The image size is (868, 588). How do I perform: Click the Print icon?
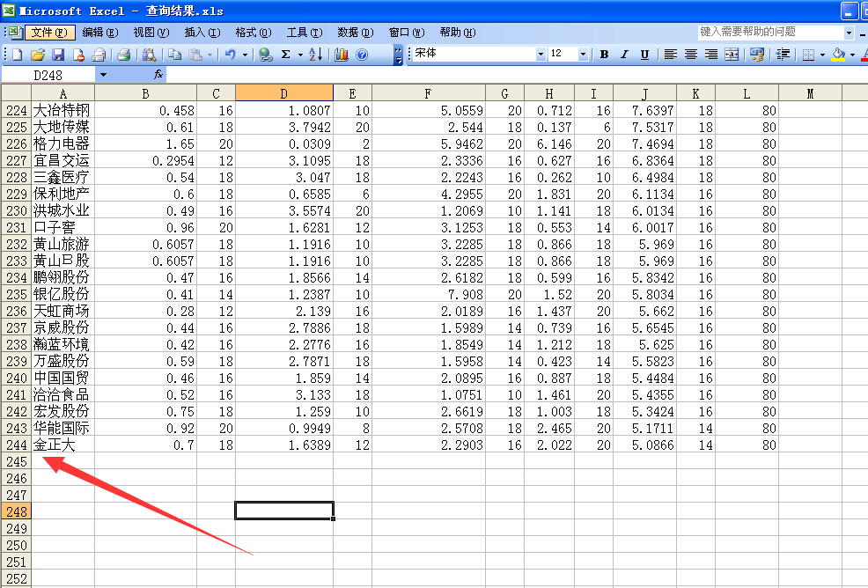click(x=123, y=55)
